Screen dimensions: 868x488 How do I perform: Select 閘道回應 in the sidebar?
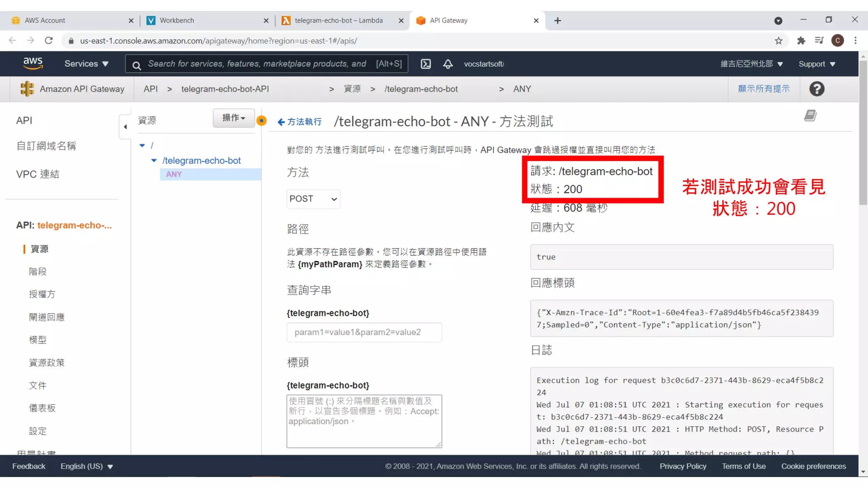point(47,317)
